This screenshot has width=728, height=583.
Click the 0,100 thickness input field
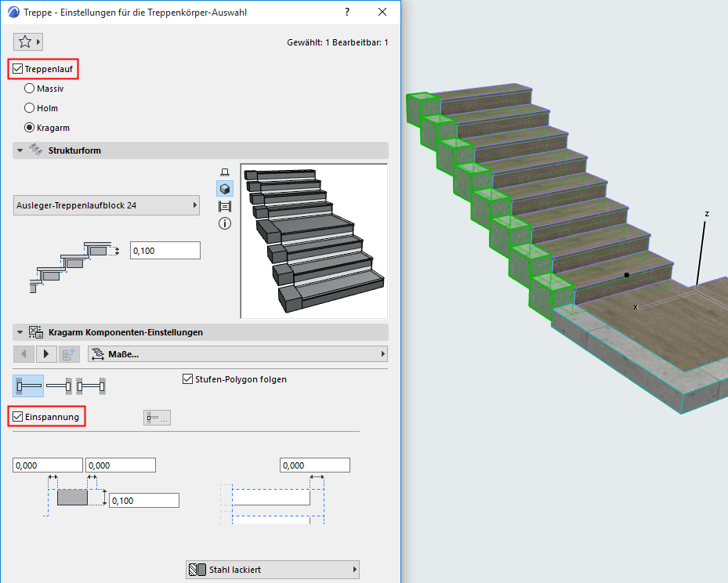click(165, 249)
